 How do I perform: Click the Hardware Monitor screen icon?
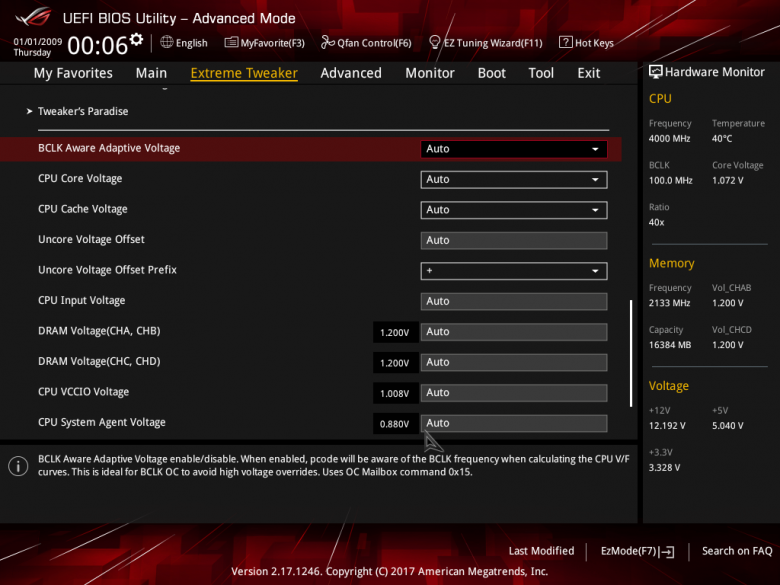[x=656, y=72]
